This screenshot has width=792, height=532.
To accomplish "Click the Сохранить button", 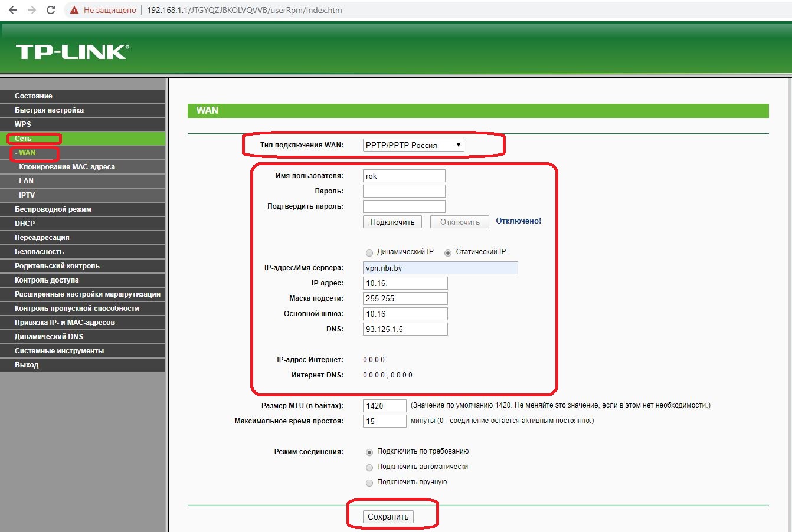I will click(388, 517).
